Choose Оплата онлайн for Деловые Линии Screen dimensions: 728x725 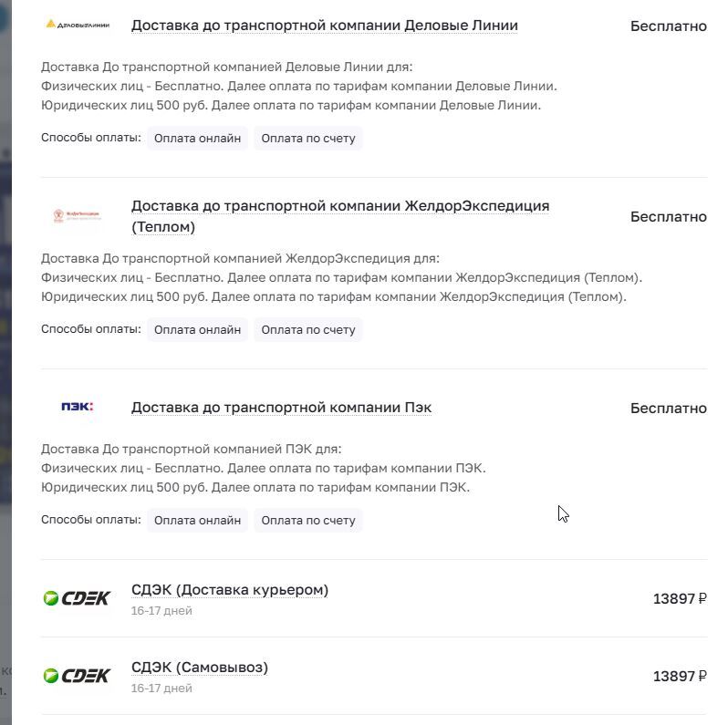point(197,139)
